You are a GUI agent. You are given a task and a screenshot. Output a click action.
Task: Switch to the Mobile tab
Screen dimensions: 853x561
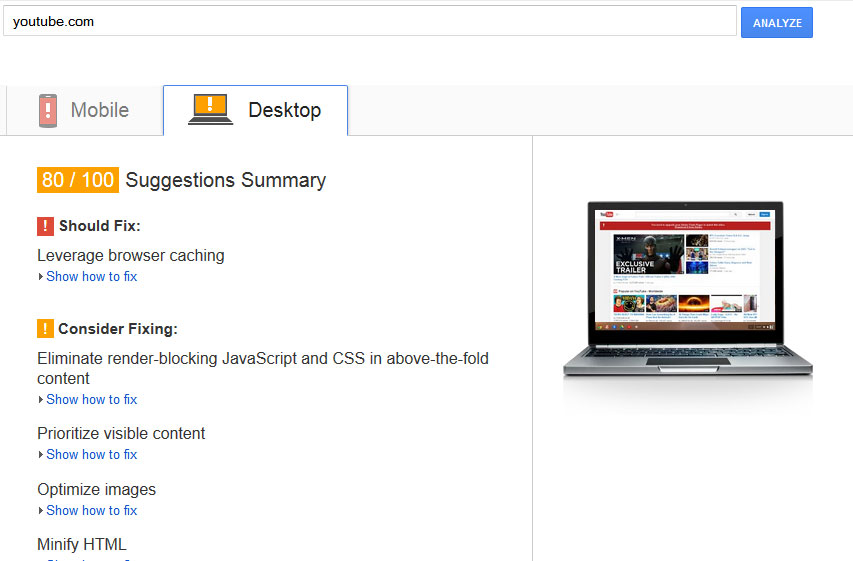84,110
